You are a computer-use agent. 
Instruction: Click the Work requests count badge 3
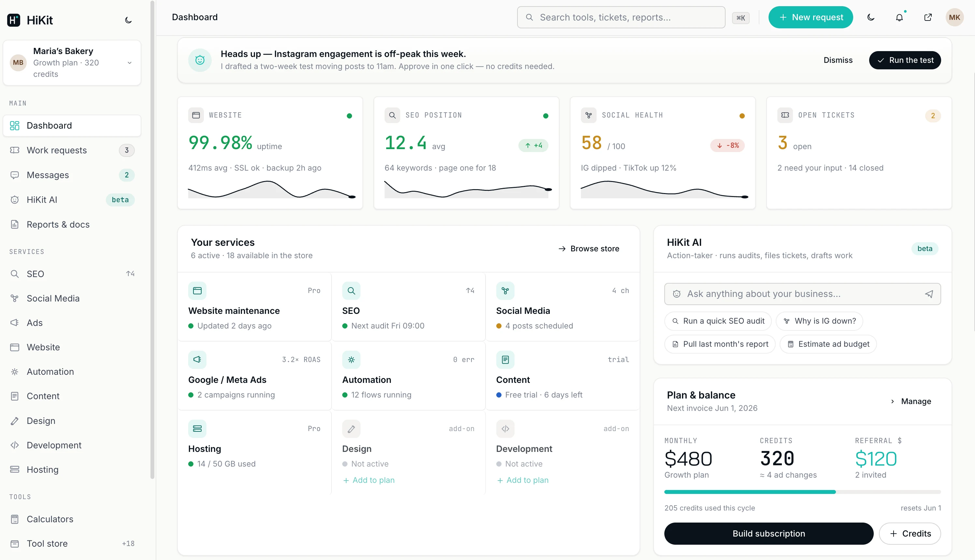point(127,150)
